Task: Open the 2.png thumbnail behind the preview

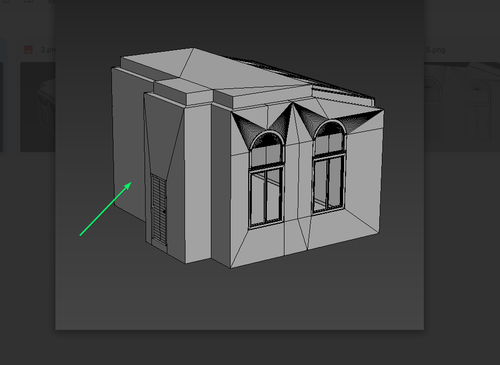Action: pos(38,107)
